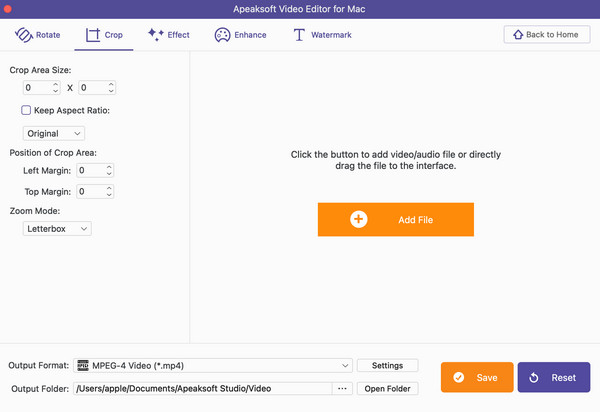Click the Rotate tool icon
Screen dimensions: 600x412
click(x=24, y=35)
